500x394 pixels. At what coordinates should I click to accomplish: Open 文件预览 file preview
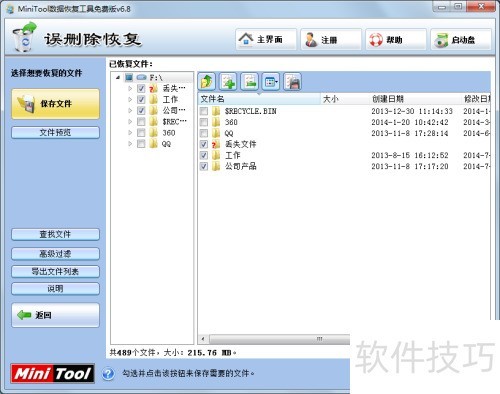(x=55, y=132)
